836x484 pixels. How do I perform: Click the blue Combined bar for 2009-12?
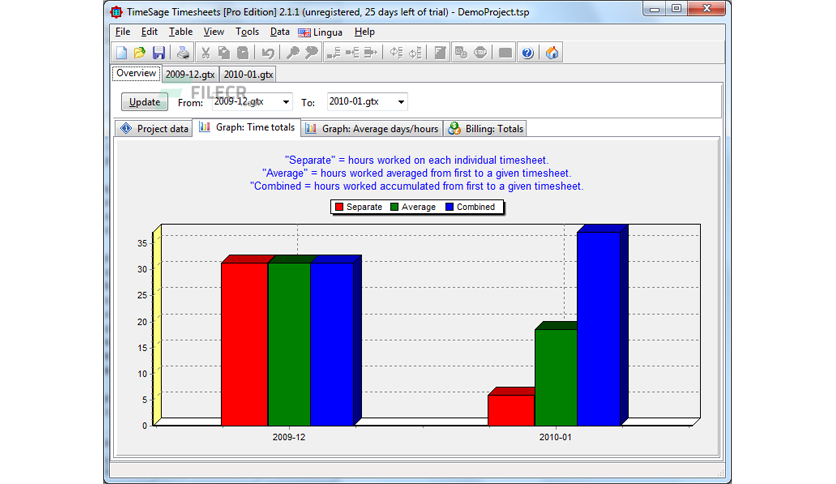pyautogui.click(x=332, y=344)
